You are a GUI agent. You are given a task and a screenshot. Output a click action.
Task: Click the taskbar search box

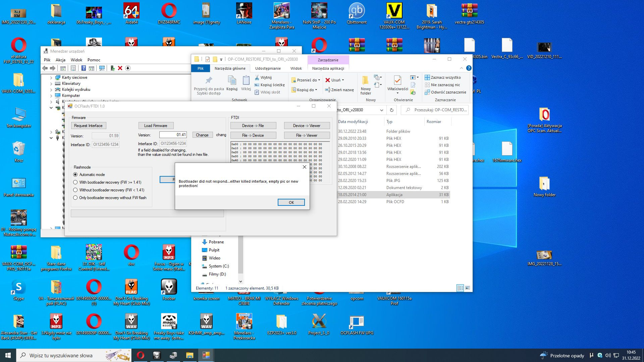coord(74,355)
